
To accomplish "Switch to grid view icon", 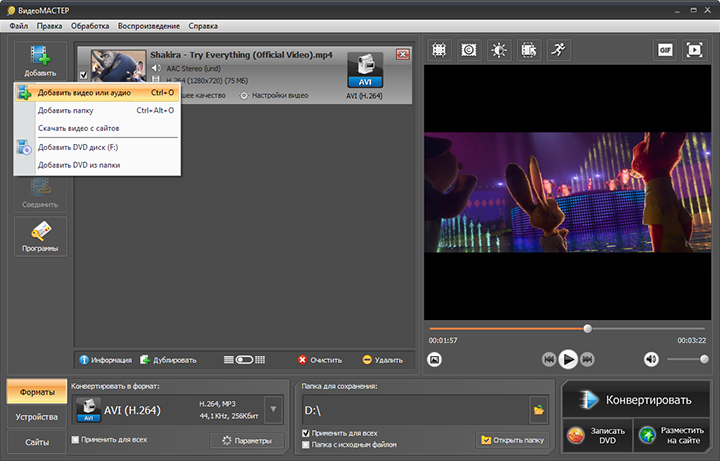I will click(x=260, y=360).
